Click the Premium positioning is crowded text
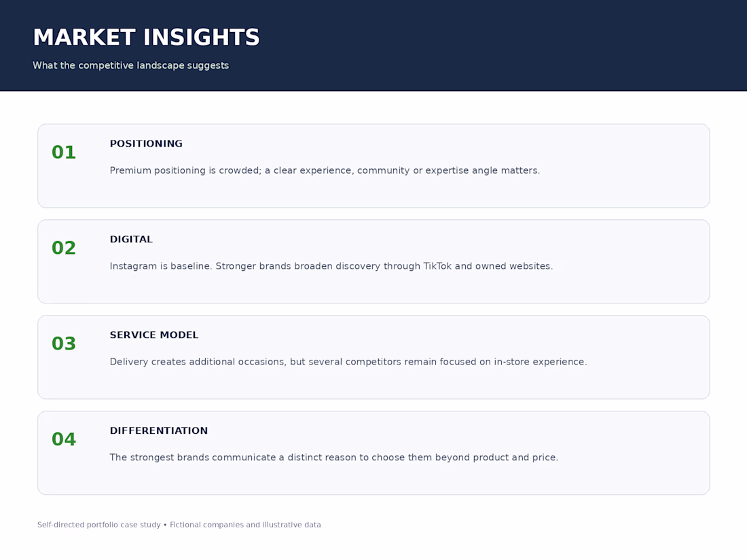This screenshot has width=747, height=560. pos(325,170)
